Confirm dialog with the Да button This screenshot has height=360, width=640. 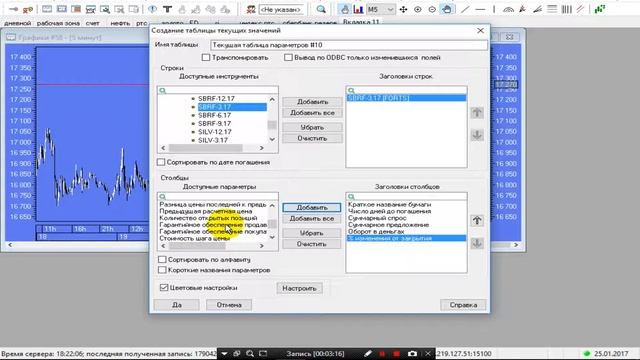coord(176,305)
